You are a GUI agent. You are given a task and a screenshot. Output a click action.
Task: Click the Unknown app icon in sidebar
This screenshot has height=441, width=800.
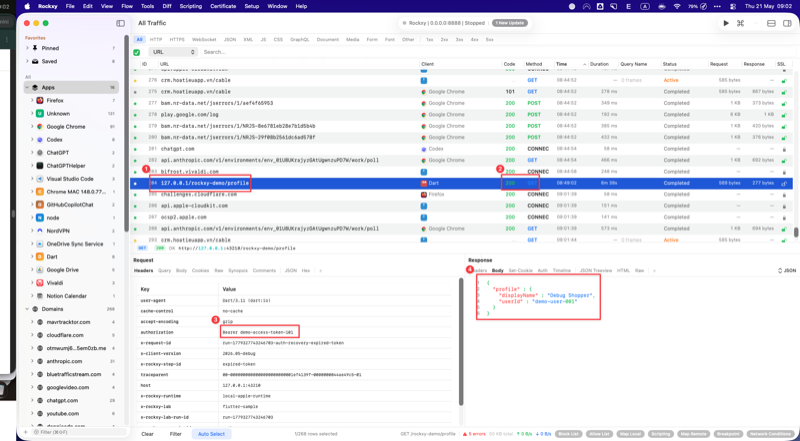(x=40, y=113)
